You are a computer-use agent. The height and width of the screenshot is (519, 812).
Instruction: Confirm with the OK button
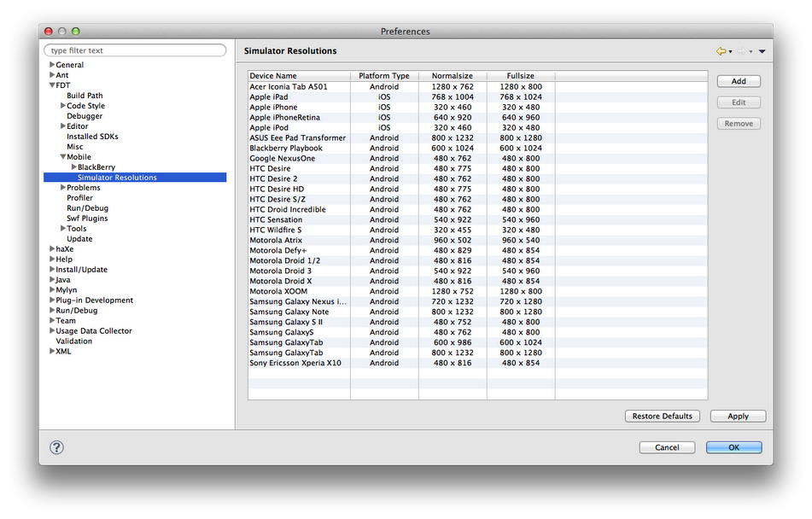[x=733, y=446]
